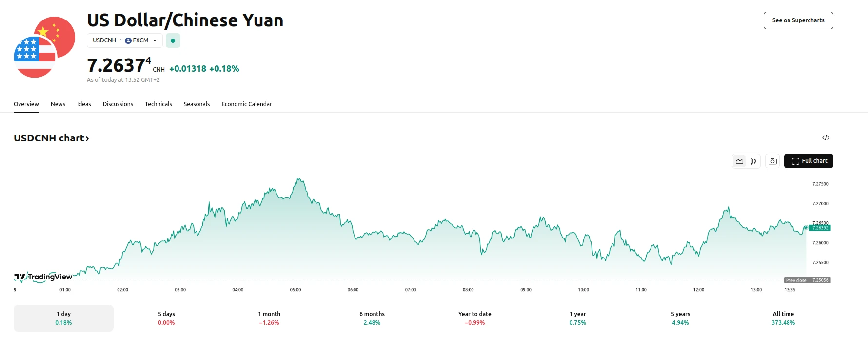Show the All time range performance
This screenshot has height=337, width=868.
point(783,318)
